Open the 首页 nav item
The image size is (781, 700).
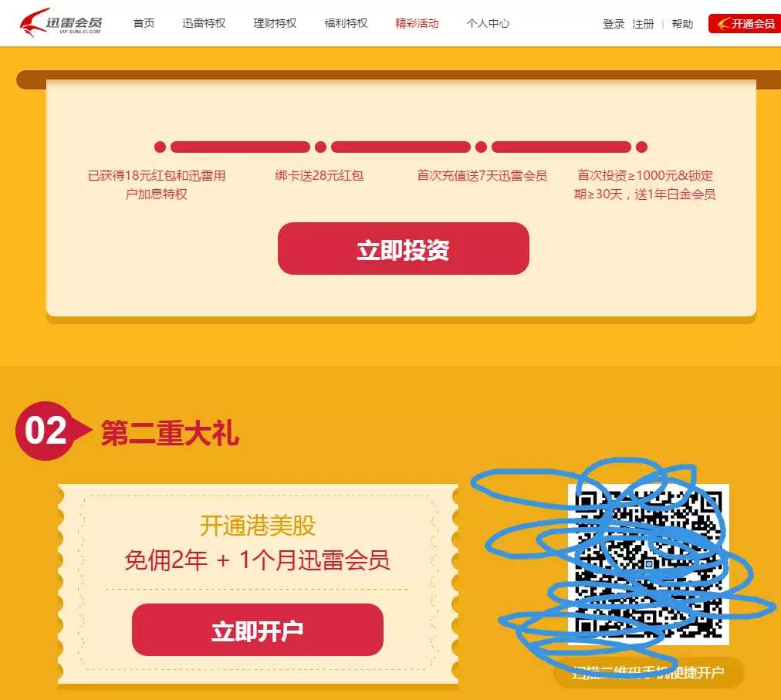(x=144, y=23)
